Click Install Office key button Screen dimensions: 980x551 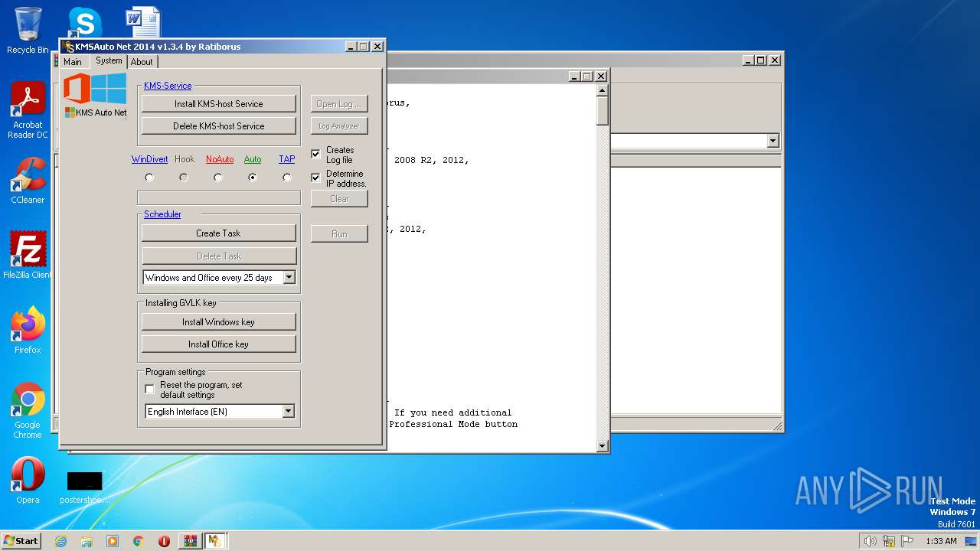(x=219, y=344)
